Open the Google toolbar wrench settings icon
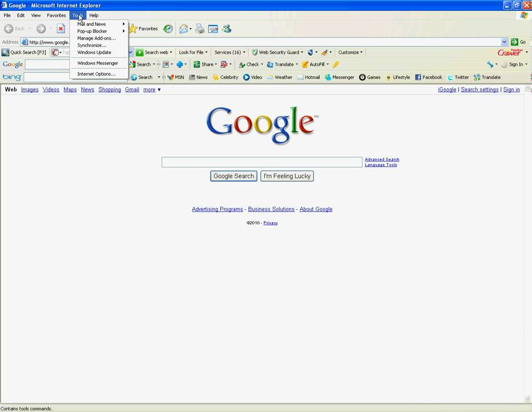532x412 pixels. point(490,64)
